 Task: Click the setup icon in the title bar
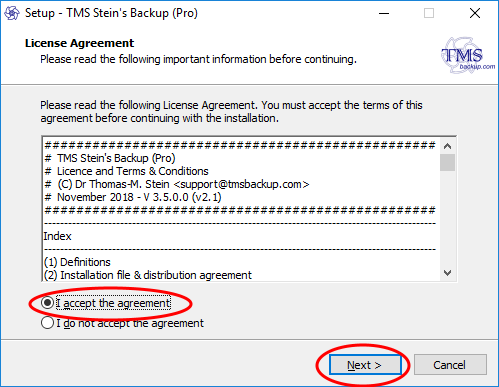[x=12, y=13]
